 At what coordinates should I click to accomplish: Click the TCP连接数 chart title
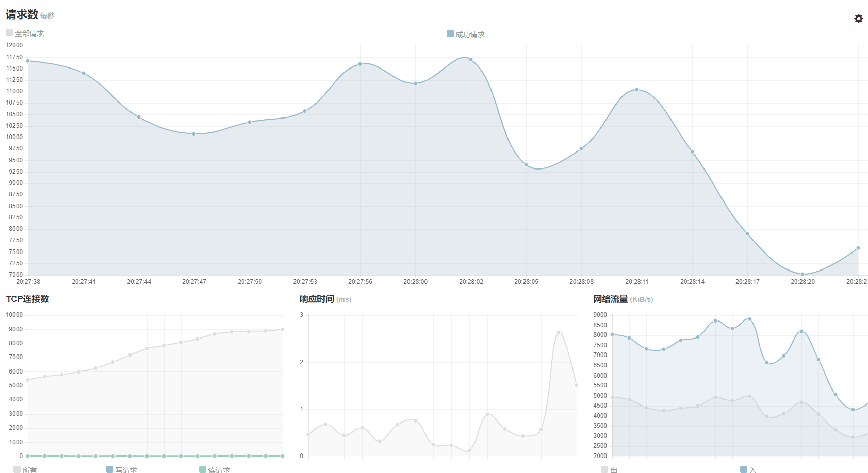tap(27, 299)
